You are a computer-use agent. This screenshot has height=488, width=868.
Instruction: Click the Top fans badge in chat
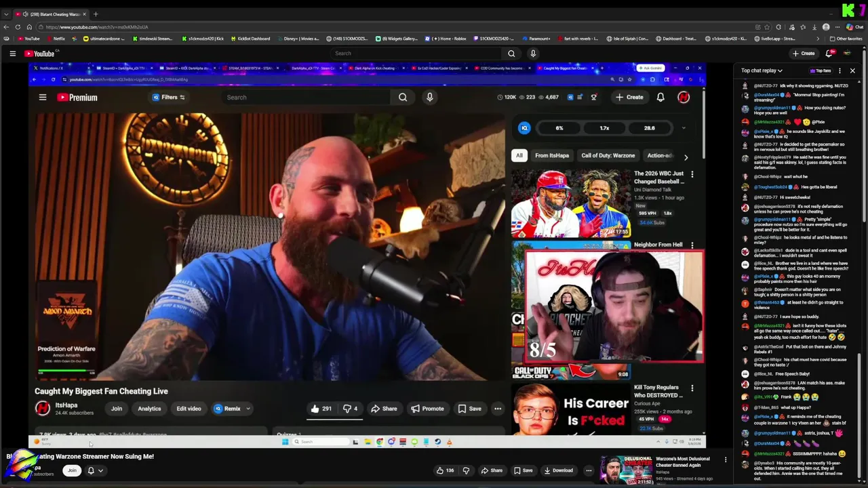click(821, 70)
